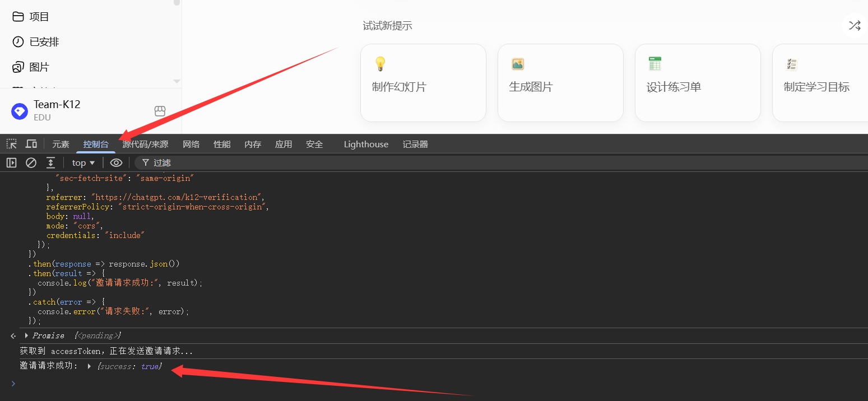This screenshot has width=868, height=401.
Task: Open the 网络 tab
Action: [x=191, y=144]
